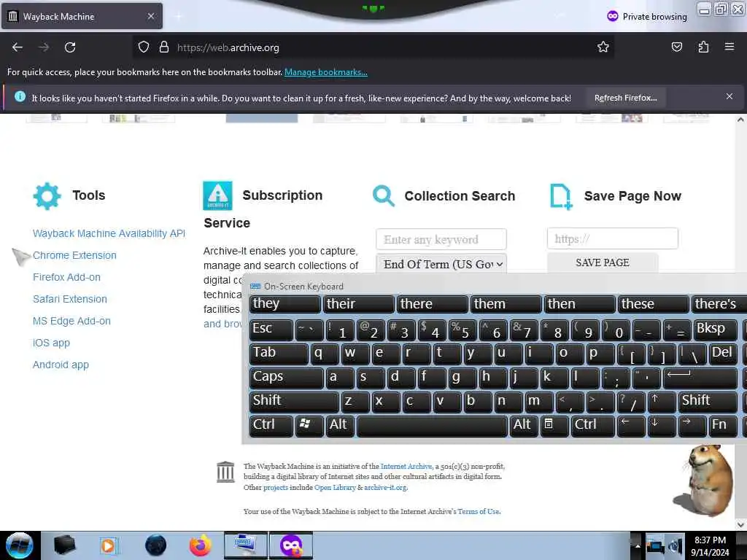Image resolution: width=747 pixels, height=560 pixels.
Task: Focus the https:// Save Page URL field
Action: coord(613,238)
